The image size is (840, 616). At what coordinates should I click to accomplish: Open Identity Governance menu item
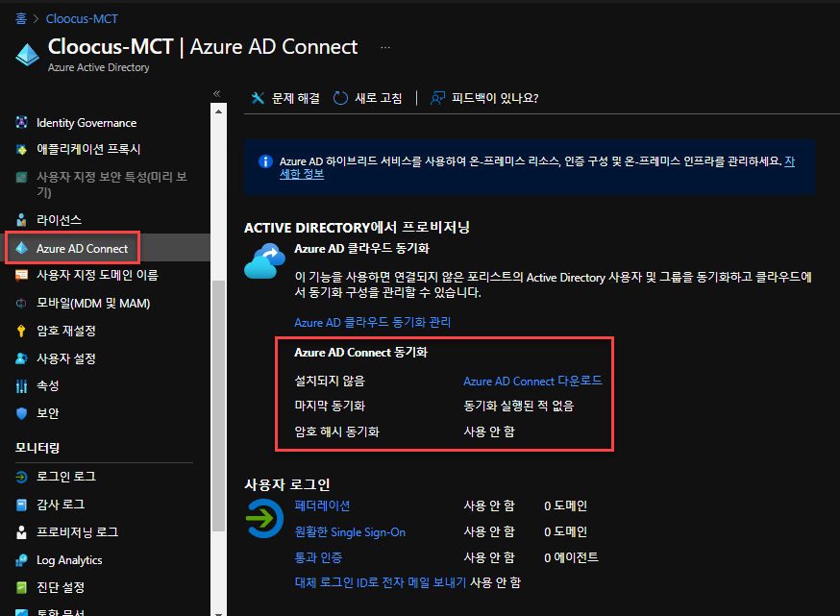(86, 123)
